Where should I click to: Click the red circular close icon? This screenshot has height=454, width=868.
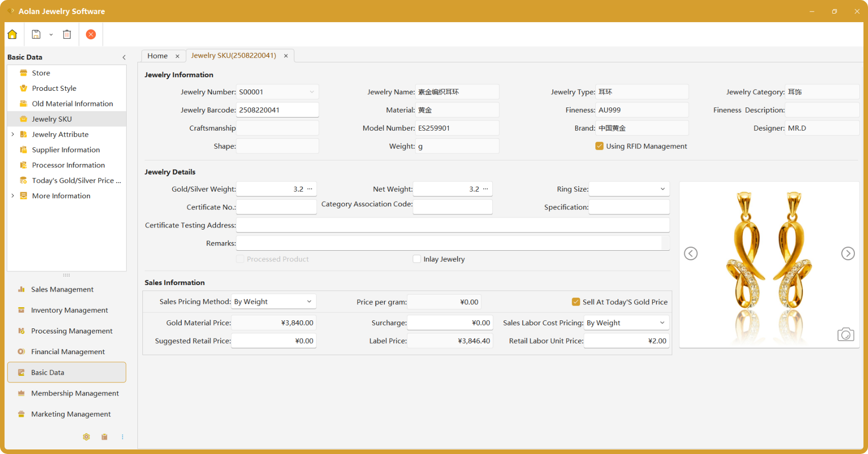91,34
